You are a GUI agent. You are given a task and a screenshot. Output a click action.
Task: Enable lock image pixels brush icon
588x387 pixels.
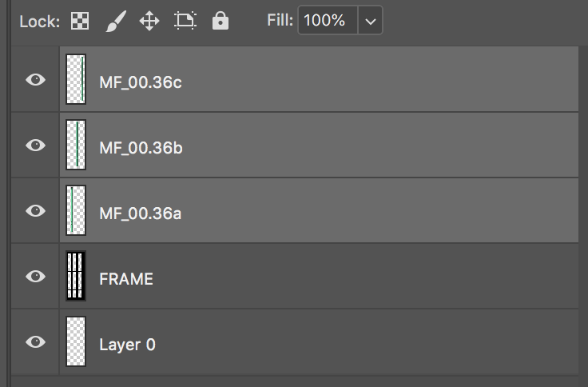116,21
